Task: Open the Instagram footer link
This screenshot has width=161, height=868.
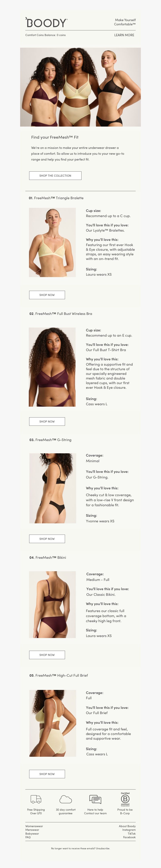Action: pos(129,830)
